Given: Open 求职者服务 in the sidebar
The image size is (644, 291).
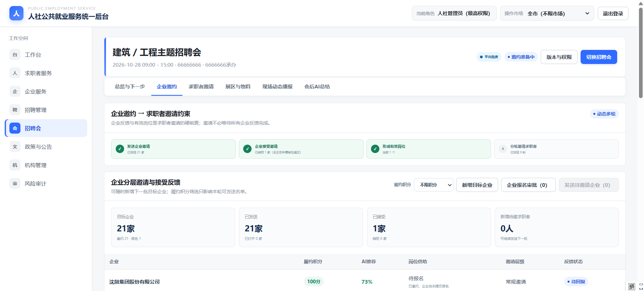Looking at the screenshot, I should pos(46,73).
